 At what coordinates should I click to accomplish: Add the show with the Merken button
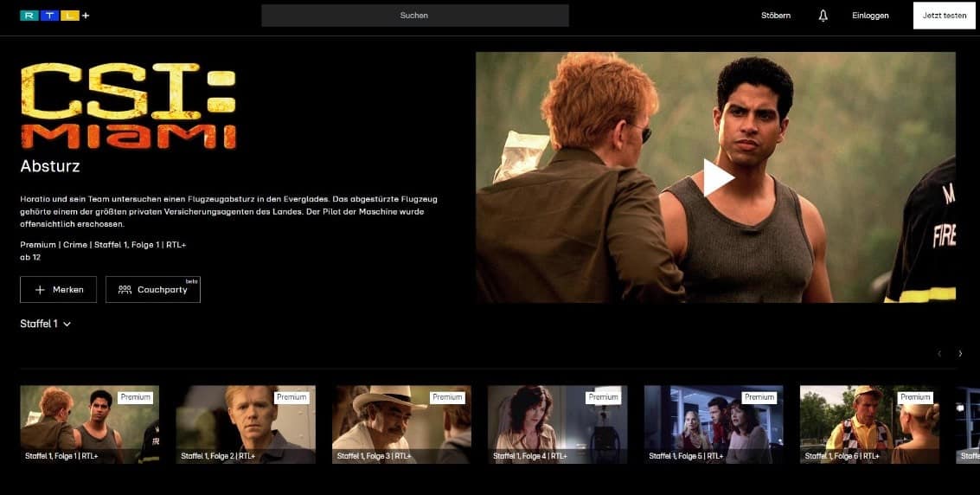(58, 289)
